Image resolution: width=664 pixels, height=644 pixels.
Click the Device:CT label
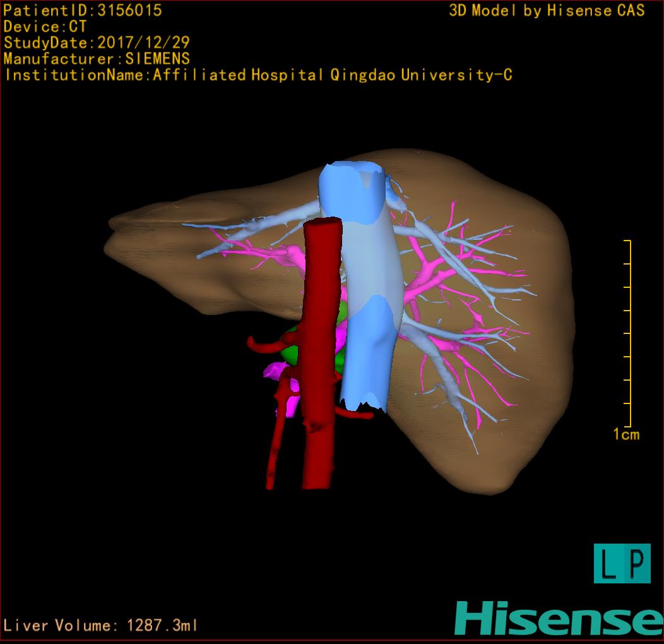tap(45, 27)
